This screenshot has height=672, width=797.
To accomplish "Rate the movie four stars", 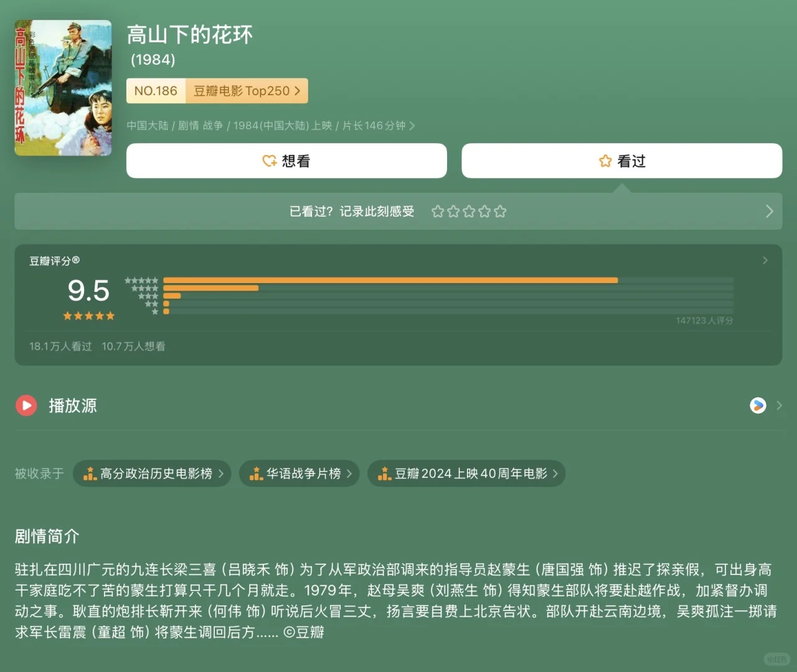I will pyautogui.click(x=484, y=212).
